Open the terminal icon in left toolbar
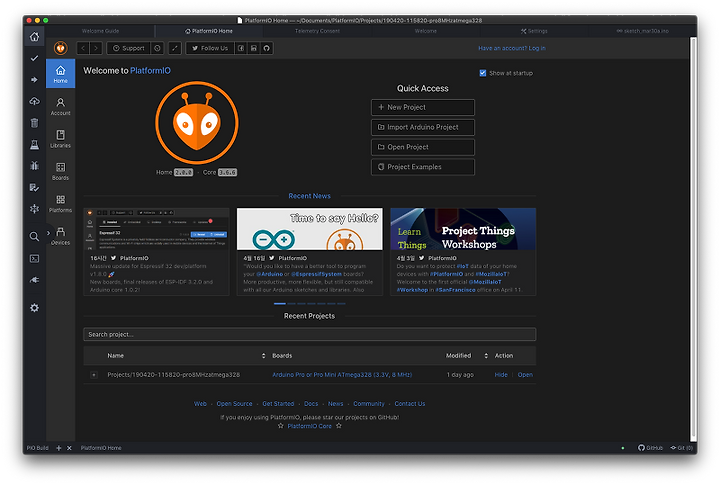Screen dimensions: 720x485 point(34,259)
